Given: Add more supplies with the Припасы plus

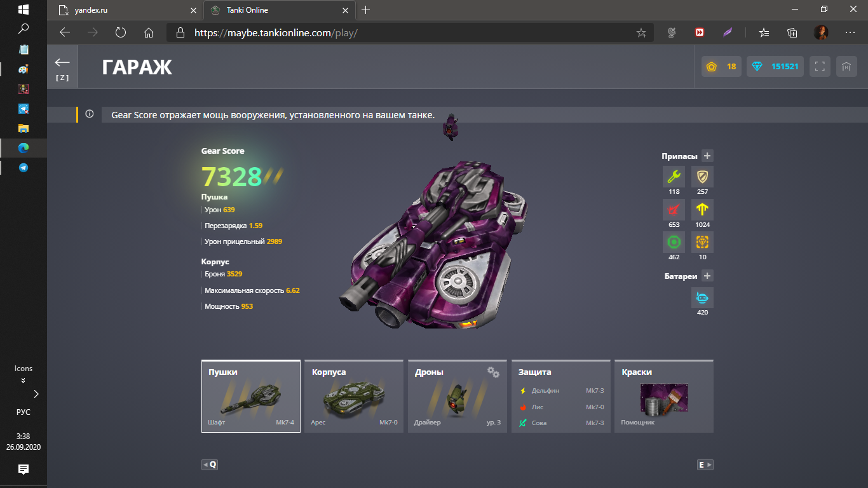Looking at the screenshot, I should pyautogui.click(x=708, y=156).
